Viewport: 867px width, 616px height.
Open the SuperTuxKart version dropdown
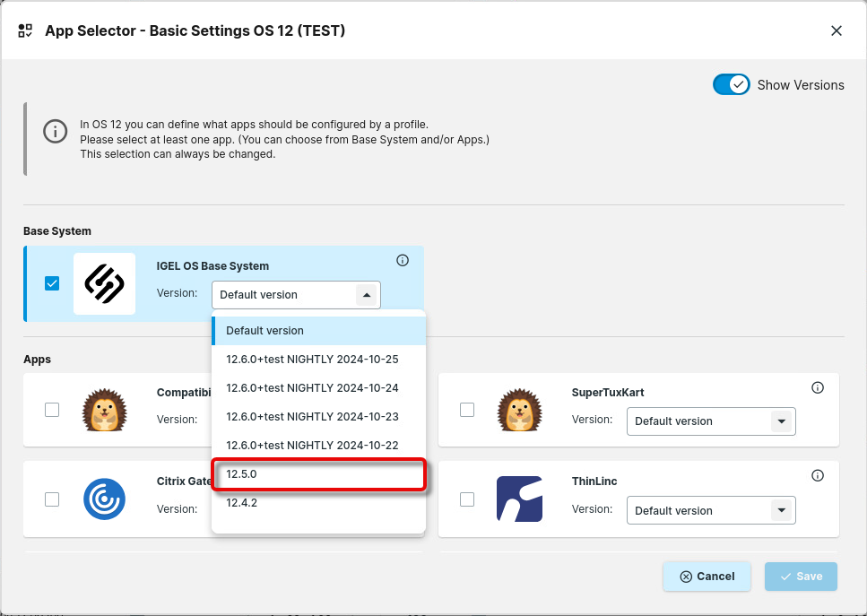click(x=780, y=421)
